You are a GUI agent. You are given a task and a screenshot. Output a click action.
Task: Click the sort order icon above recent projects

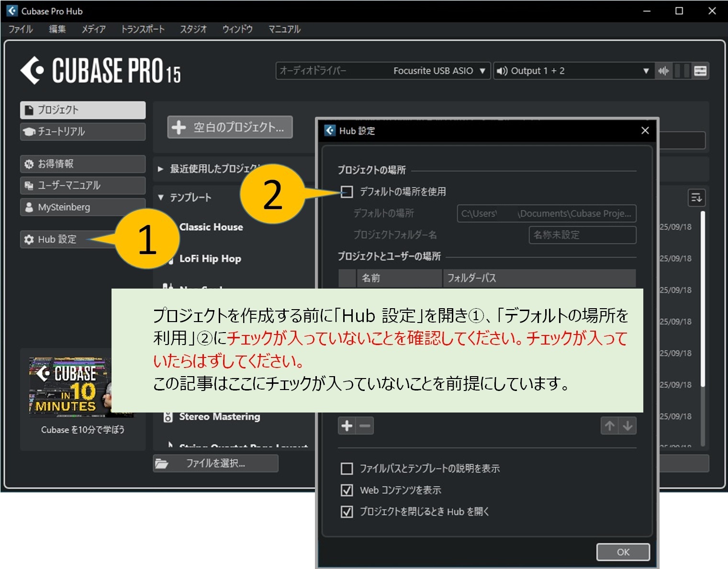696,198
